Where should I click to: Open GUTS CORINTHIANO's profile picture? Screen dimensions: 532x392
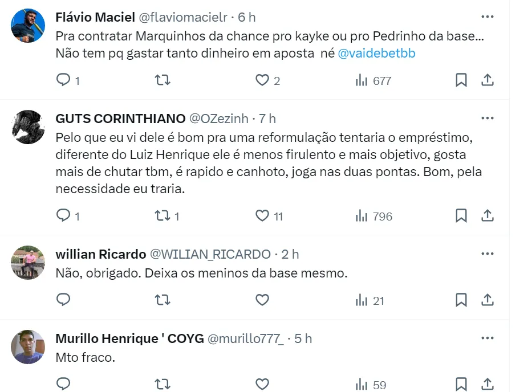pos(28,127)
